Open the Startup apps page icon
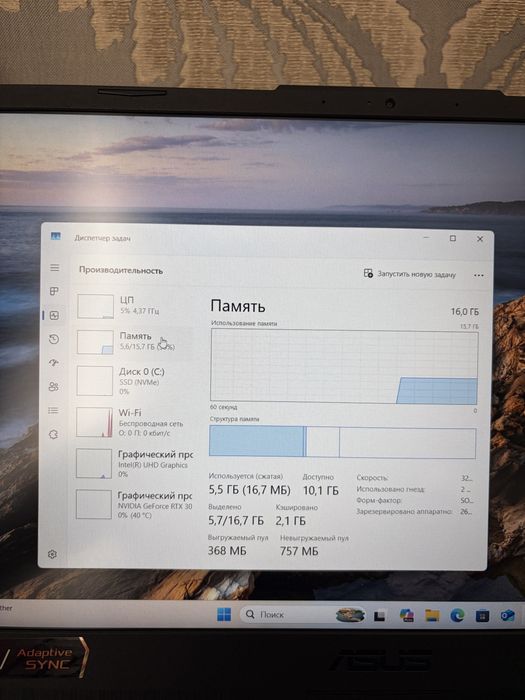Viewport: 525px width, 700px height. tap(54, 363)
